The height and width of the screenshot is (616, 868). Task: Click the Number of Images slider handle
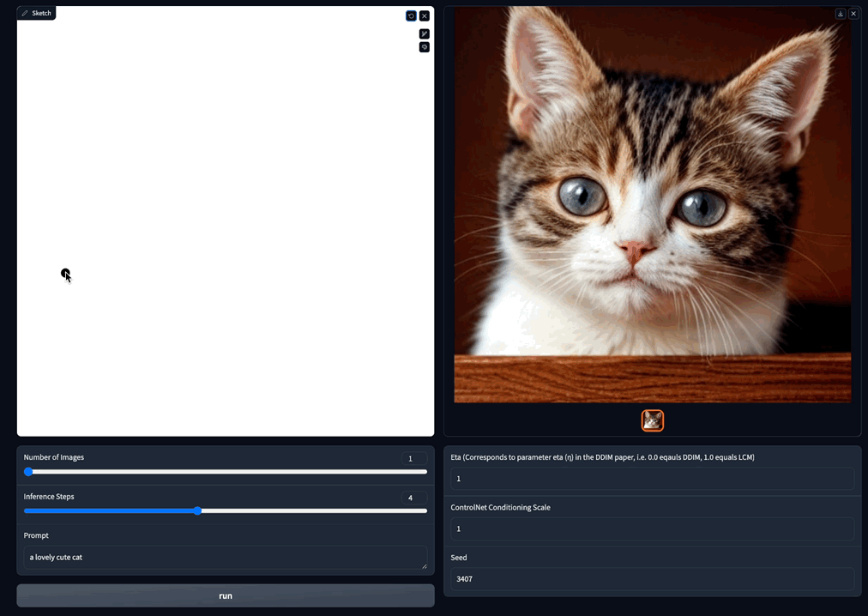point(28,472)
